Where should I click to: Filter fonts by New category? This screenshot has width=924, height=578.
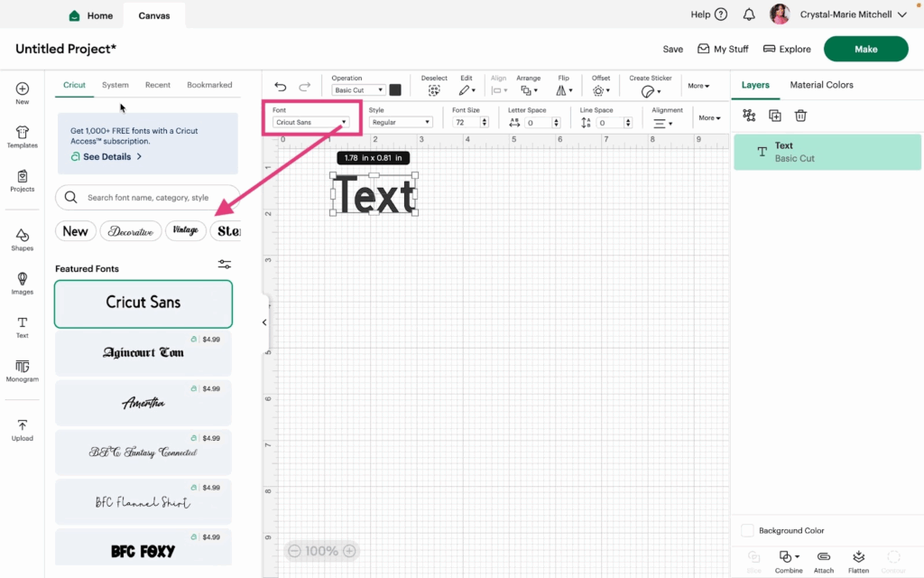76,230
